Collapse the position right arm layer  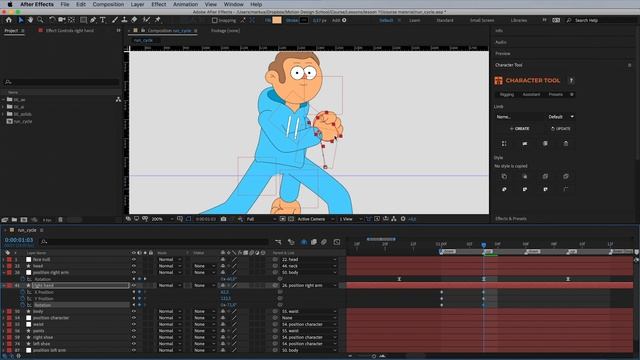(x=4, y=272)
